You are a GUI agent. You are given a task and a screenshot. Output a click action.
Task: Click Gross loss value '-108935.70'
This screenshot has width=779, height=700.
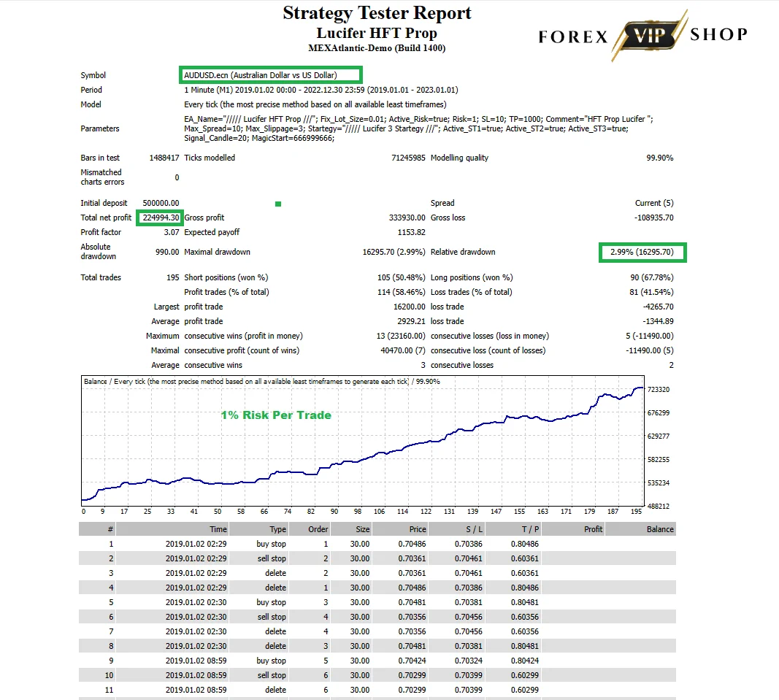click(x=654, y=218)
